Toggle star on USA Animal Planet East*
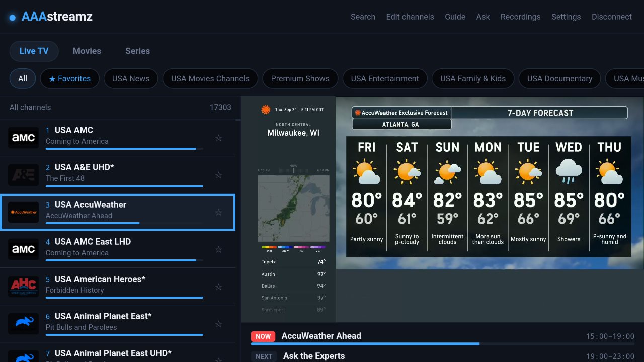Viewport: 644px width, 362px height. pyautogui.click(x=218, y=324)
